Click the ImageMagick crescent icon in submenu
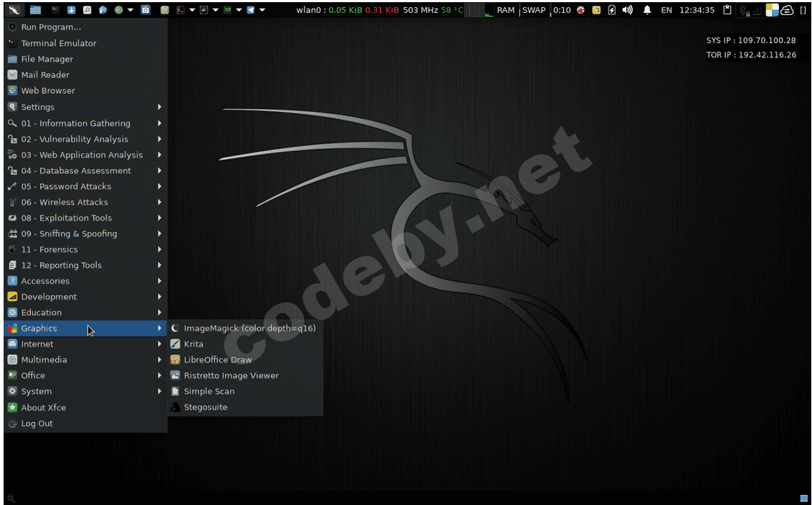 tap(175, 328)
